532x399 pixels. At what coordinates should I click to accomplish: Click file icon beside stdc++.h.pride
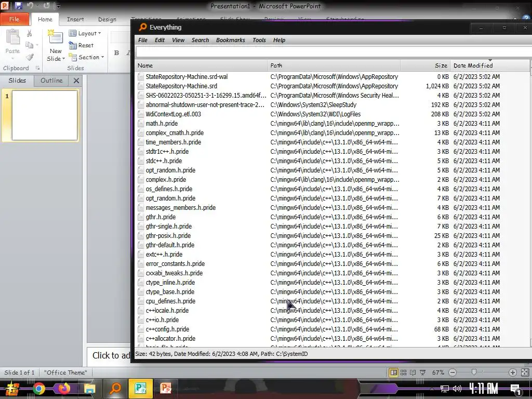(x=141, y=161)
